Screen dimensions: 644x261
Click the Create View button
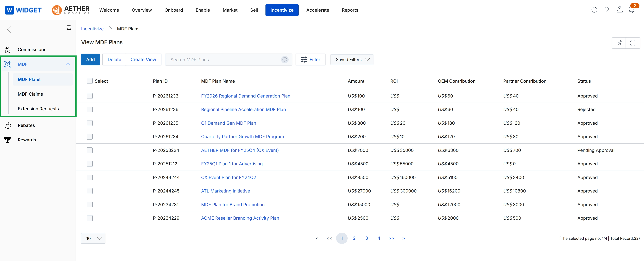[x=143, y=60]
